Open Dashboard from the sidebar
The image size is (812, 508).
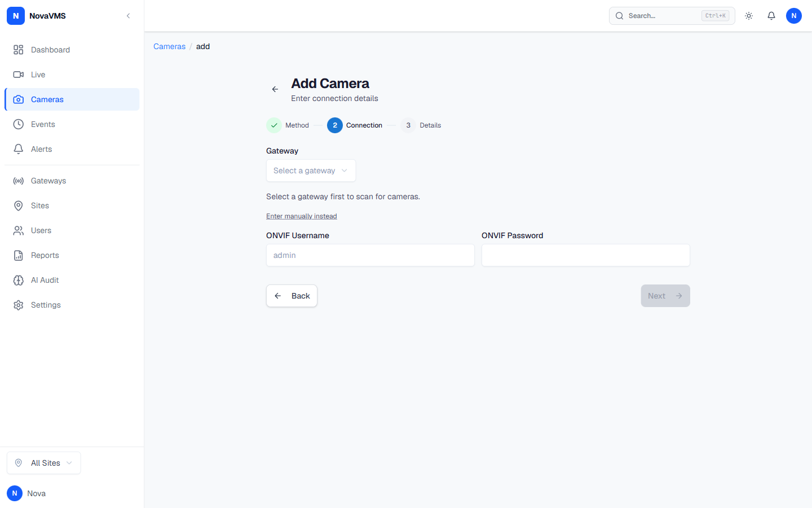pos(72,50)
